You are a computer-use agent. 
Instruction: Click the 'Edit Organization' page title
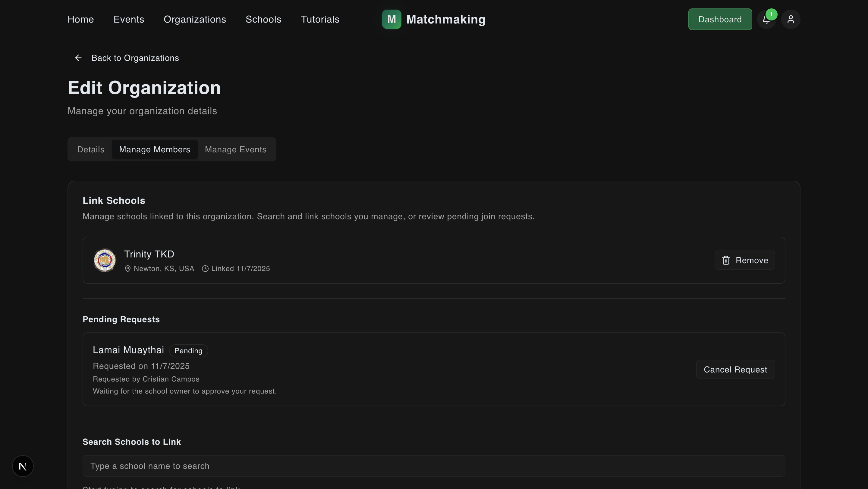[144, 88]
